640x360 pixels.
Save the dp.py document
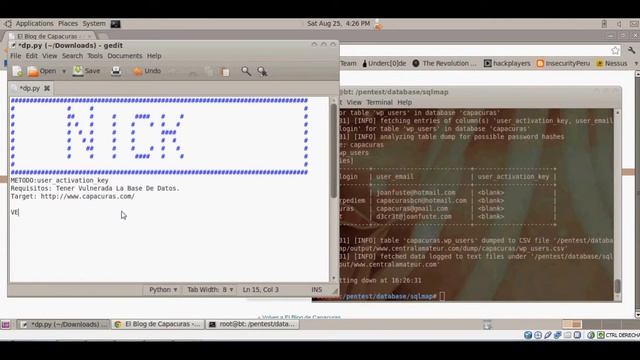click(x=87, y=71)
